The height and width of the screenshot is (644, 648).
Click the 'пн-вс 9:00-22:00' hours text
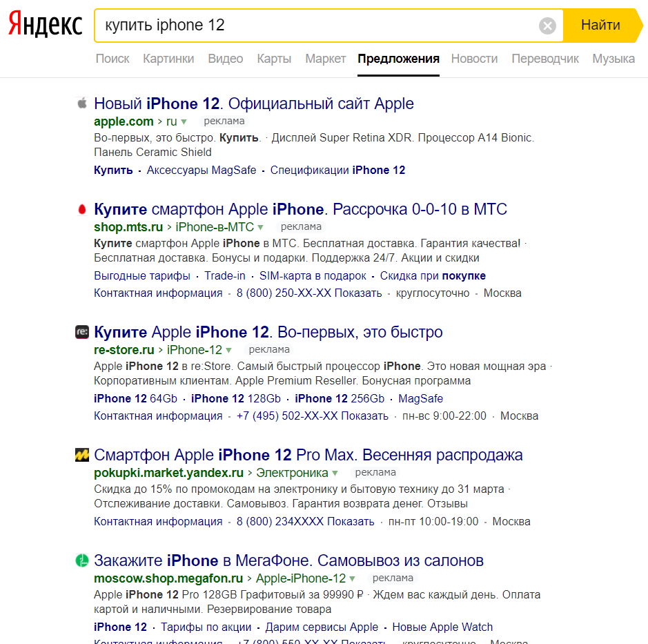pyautogui.click(x=444, y=416)
